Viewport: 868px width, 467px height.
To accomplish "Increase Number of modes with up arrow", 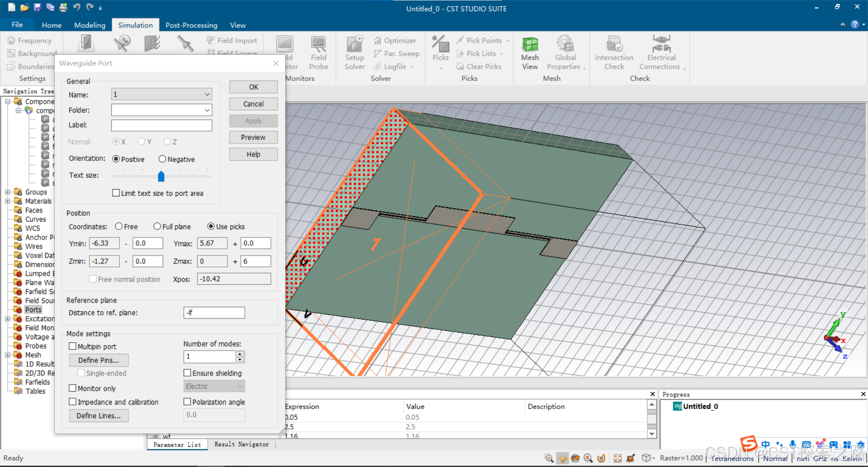I will click(240, 354).
